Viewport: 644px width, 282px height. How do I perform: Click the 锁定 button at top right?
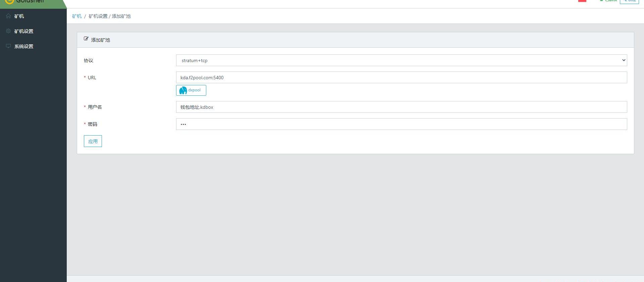629,1
